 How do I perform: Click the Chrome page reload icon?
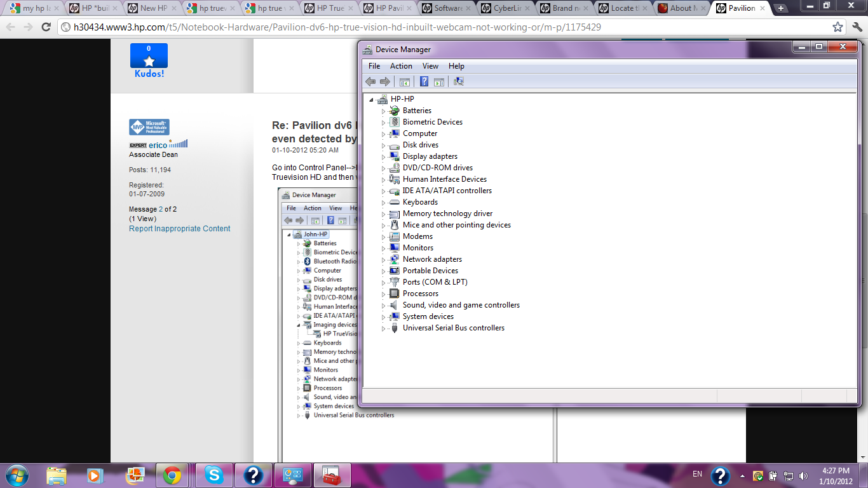coord(46,27)
